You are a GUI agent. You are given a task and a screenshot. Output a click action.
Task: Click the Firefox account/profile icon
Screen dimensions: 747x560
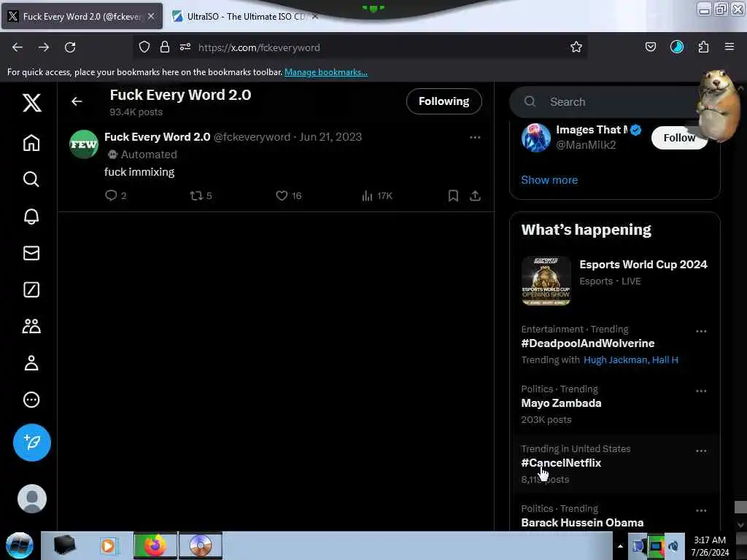click(677, 47)
